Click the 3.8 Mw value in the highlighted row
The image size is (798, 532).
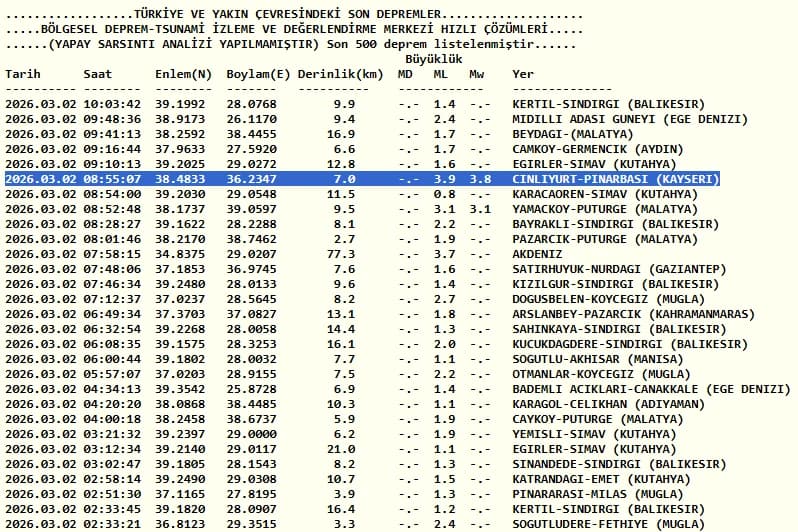tap(480, 179)
